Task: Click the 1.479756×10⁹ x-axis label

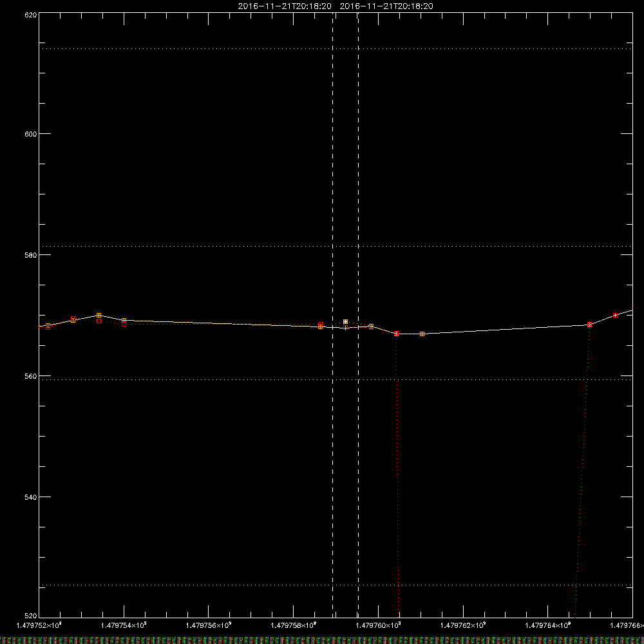Action: [209, 625]
